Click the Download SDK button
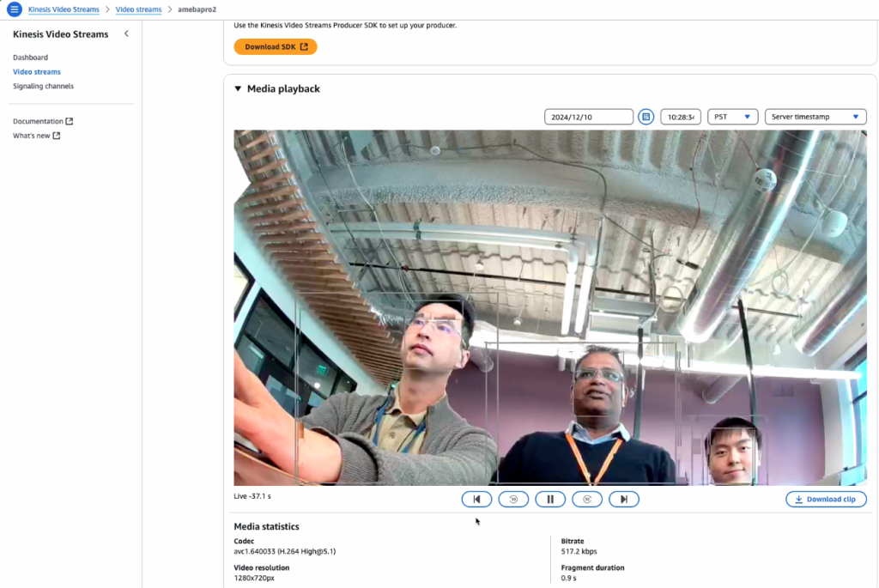The image size is (879, 588). coord(276,46)
